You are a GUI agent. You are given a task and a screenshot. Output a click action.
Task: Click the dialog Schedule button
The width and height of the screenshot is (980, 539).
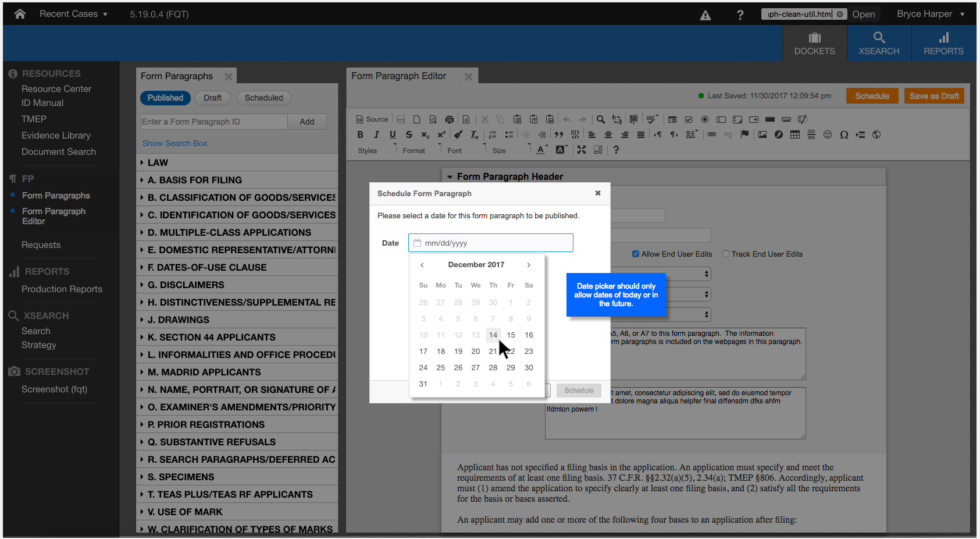pos(579,391)
